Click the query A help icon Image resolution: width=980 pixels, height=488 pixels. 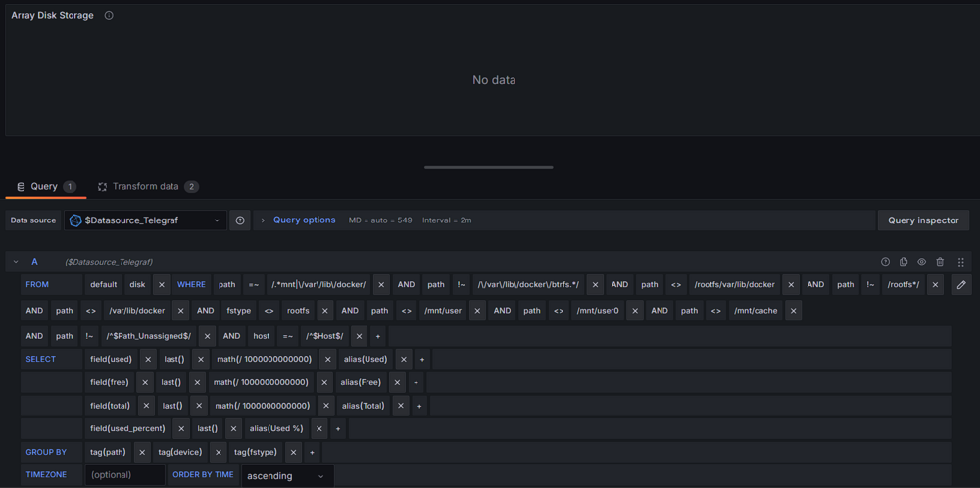point(885,262)
